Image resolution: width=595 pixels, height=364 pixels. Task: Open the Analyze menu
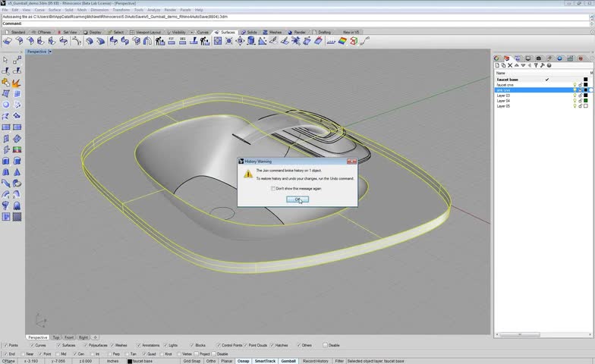coord(153,10)
